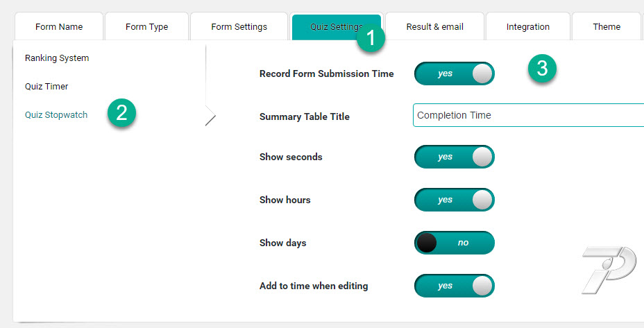Enable the Show days toggle
This screenshot has height=328, width=644.
click(455, 243)
